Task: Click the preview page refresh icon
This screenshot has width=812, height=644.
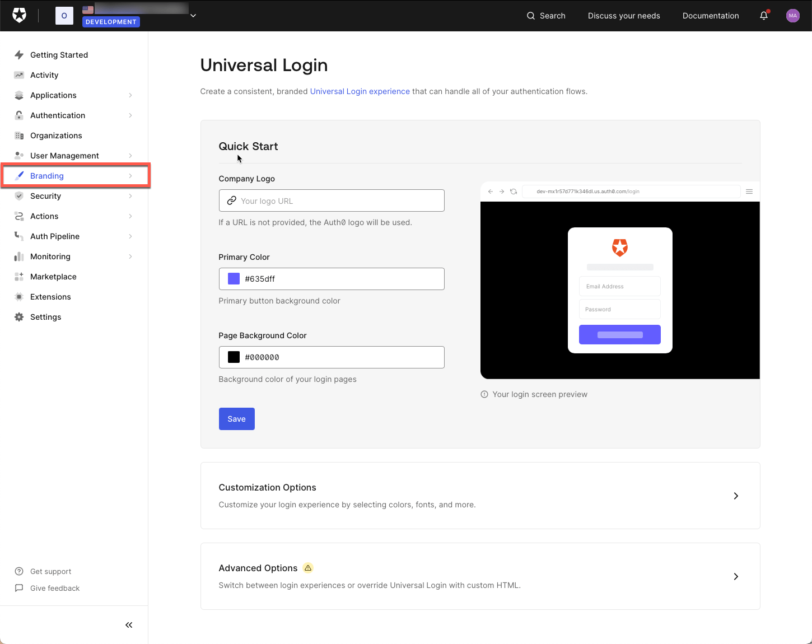Action: tap(514, 191)
